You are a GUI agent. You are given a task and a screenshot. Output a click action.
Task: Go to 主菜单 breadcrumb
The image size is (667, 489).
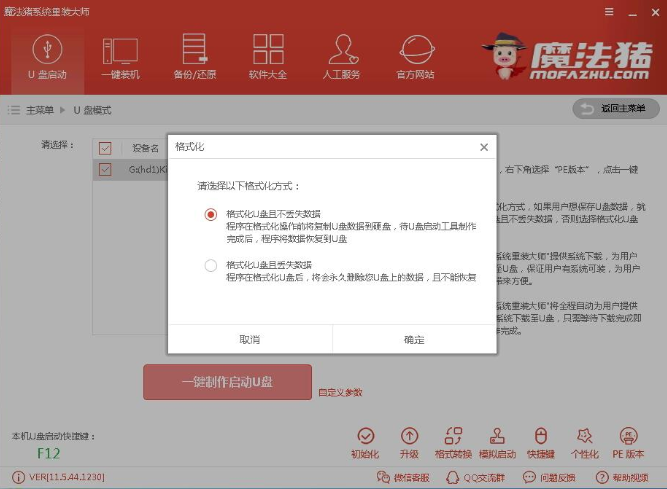40,111
